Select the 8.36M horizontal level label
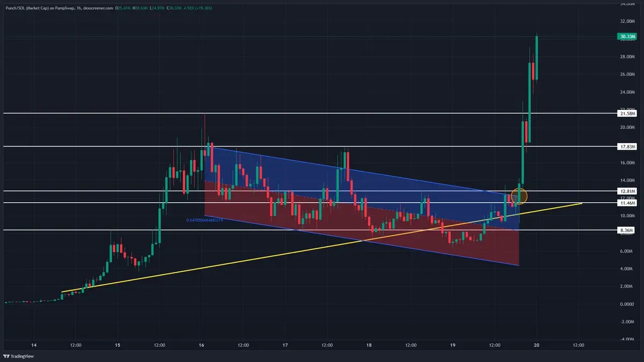The width and height of the screenshot is (644, 362). coord(627,230)
